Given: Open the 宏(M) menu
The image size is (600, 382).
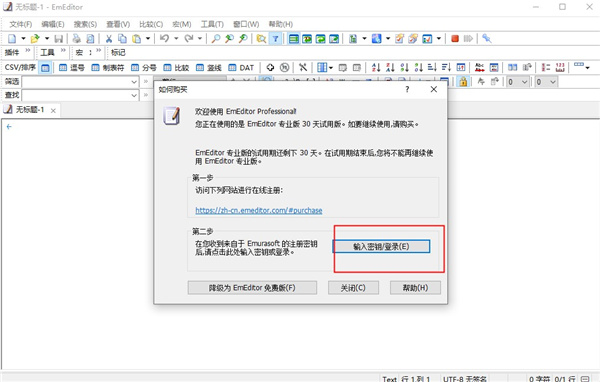Looking at the screenshot, I should 182,24.
